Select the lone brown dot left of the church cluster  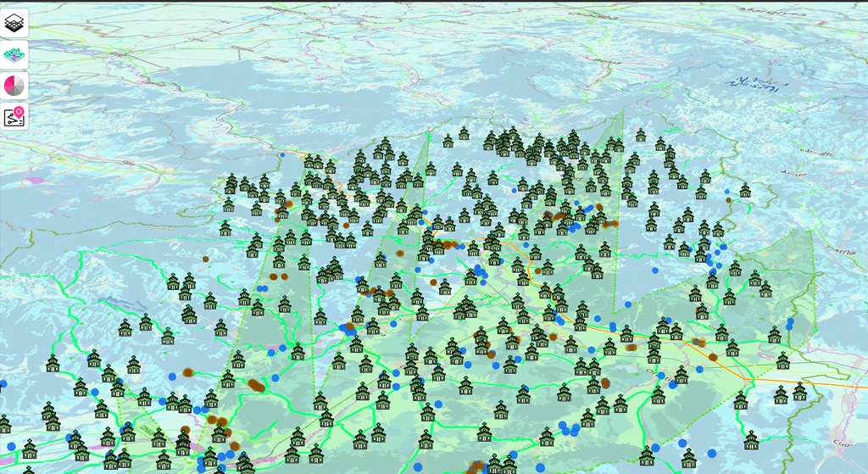[x=205, y=259]
